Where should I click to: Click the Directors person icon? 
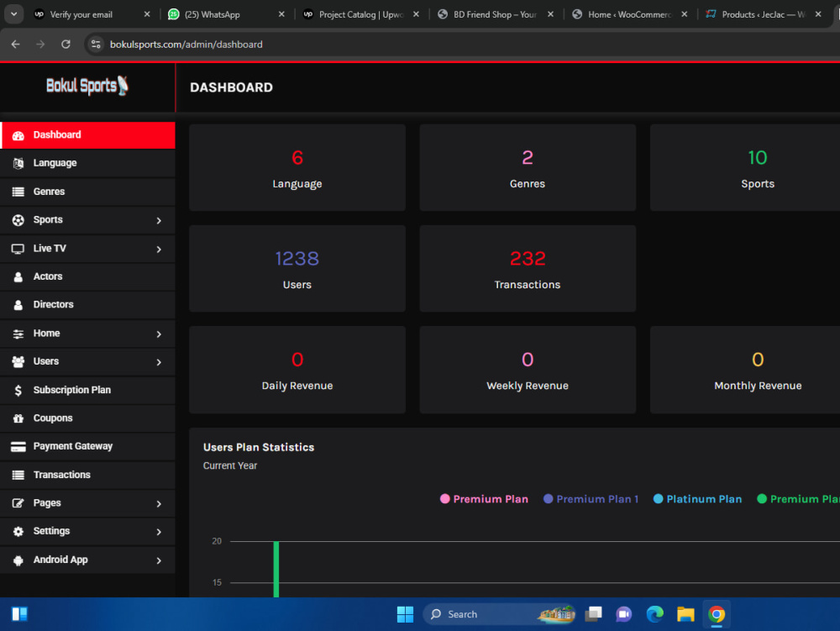pyautogui.click(x=18, y=305)
